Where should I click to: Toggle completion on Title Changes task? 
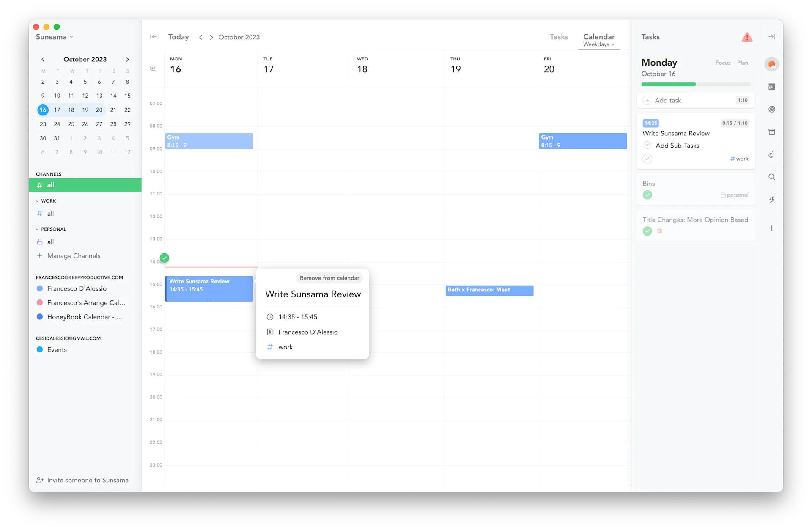point(647,231)
